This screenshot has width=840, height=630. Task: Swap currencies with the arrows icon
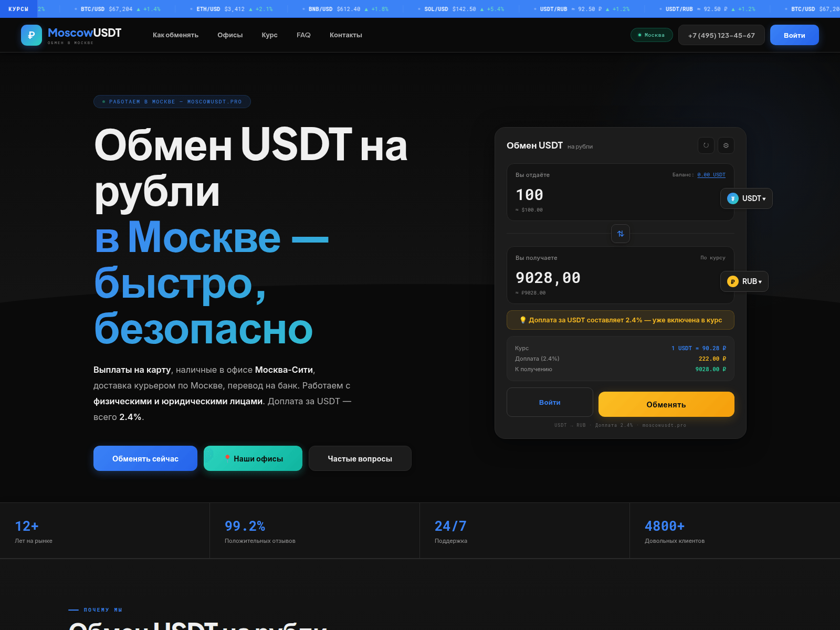click(x=621, y=234)
